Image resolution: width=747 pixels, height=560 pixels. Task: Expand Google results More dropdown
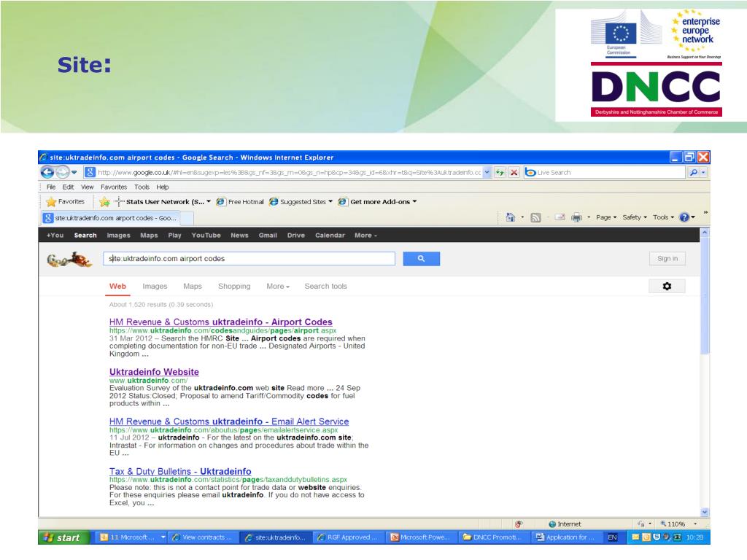[x=278, y=286]
